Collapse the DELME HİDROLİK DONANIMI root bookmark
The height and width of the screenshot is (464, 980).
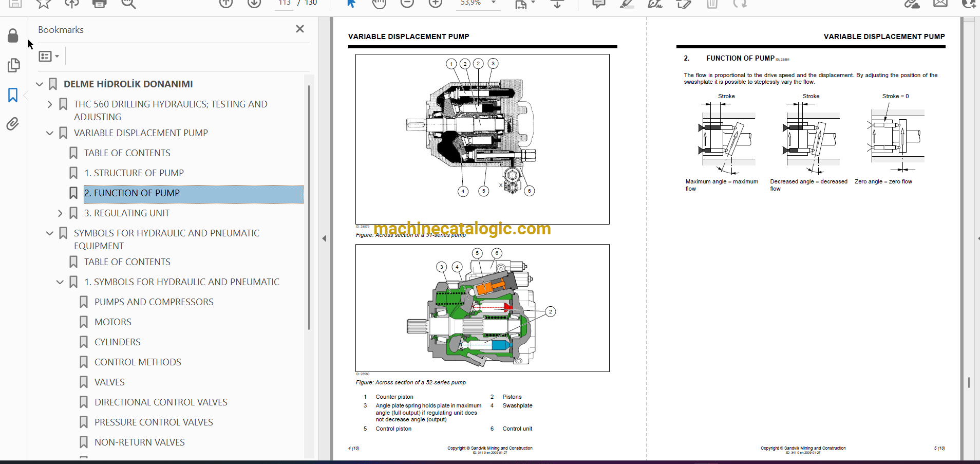[40, 84]
